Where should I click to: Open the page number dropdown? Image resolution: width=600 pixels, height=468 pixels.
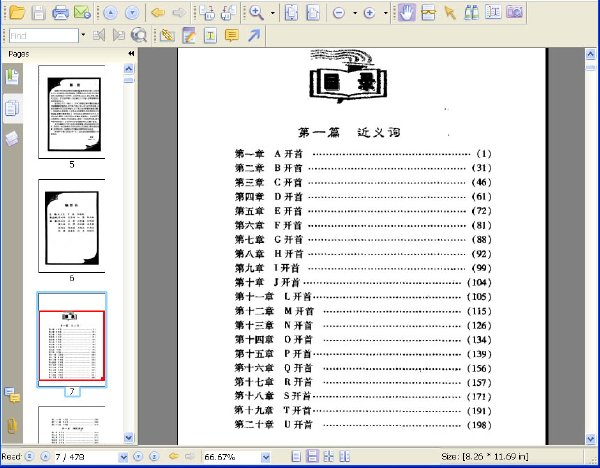click(x=123, y=457)
